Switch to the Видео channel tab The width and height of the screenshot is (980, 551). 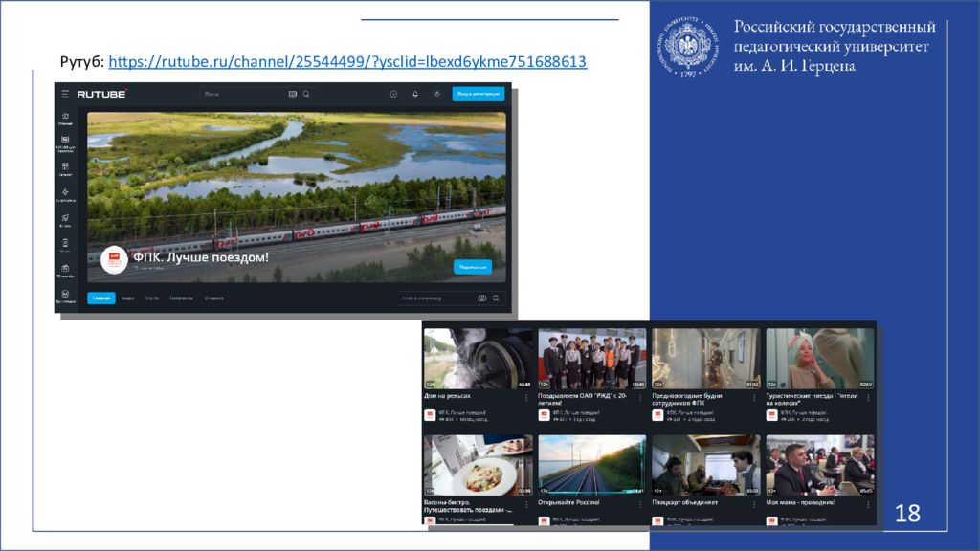tap(127, 298)
